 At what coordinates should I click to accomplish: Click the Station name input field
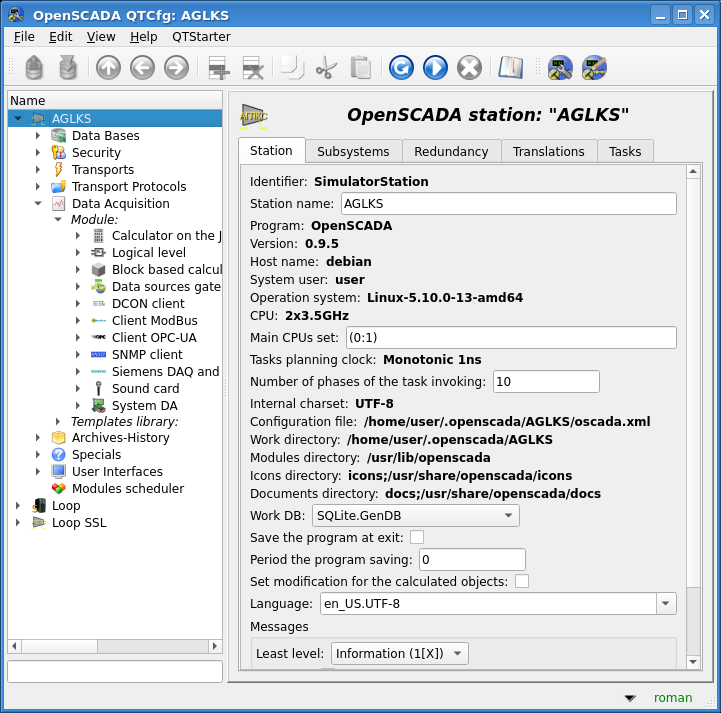point(509,203)
